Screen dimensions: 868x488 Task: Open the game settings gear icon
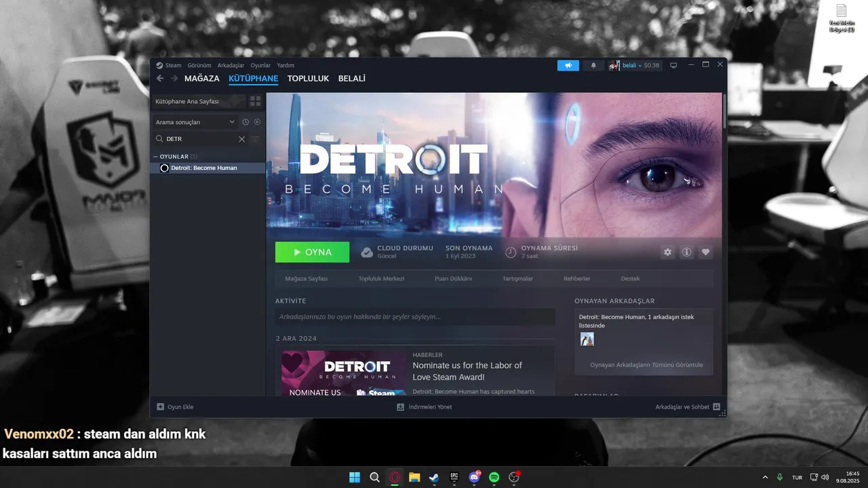pos(668,252)
